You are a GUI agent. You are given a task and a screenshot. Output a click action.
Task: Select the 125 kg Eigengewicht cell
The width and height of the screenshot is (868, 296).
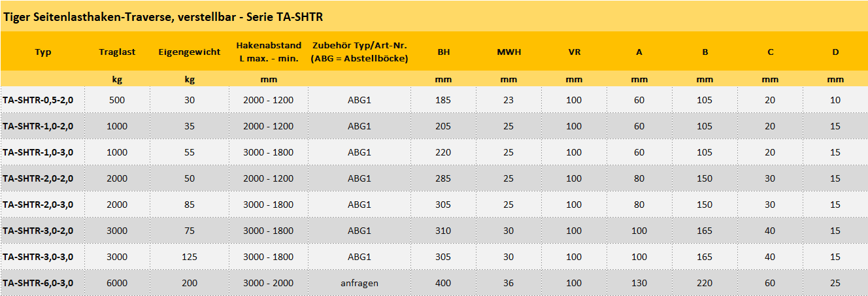[190, 257]
